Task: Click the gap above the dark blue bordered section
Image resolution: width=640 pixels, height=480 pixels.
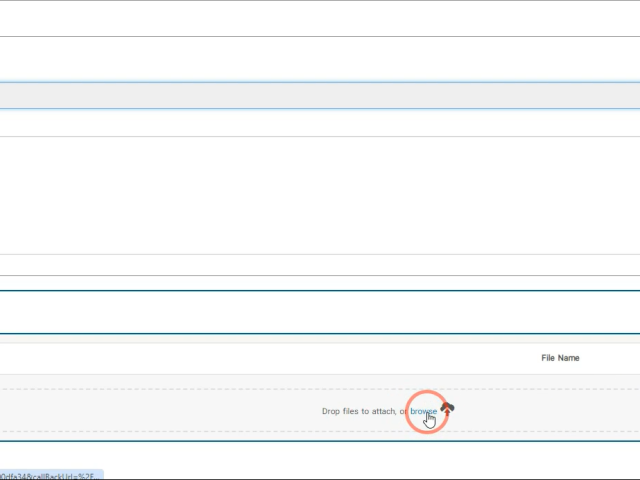Action: click(320, 283)
